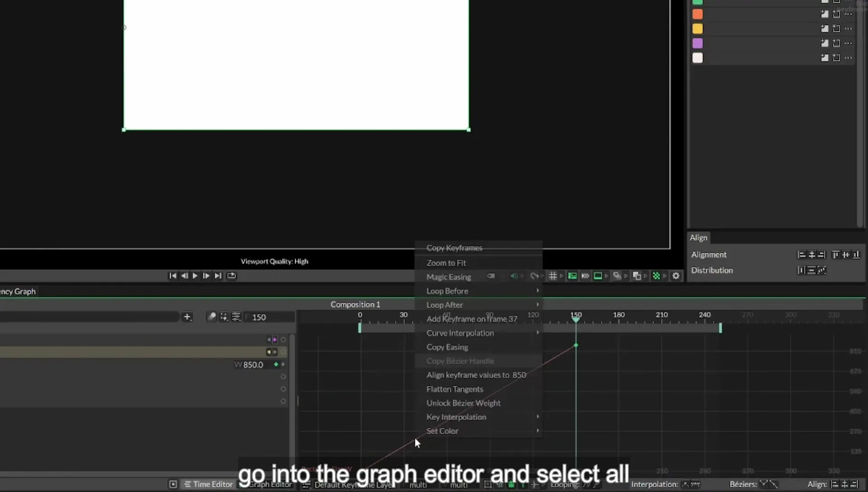Click the current frame field showing 150
The image size is (868, 492).
point(269,317)
